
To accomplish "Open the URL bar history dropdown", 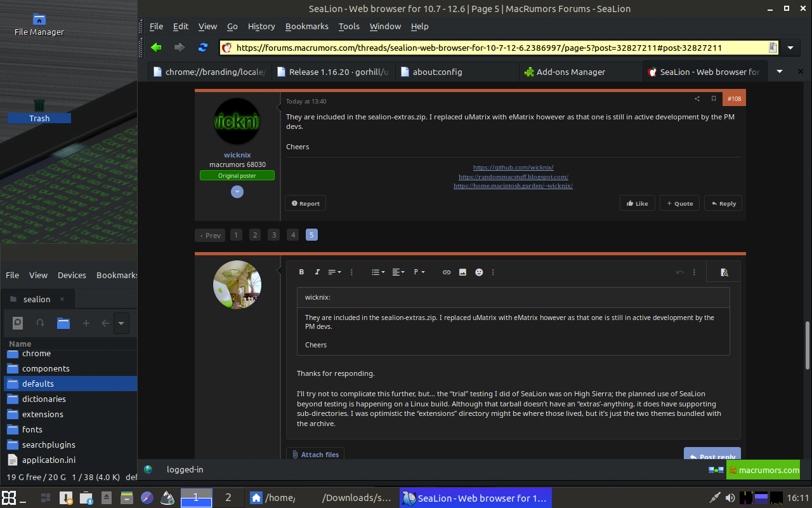I will pyautogui.click(x=790, y=48).
